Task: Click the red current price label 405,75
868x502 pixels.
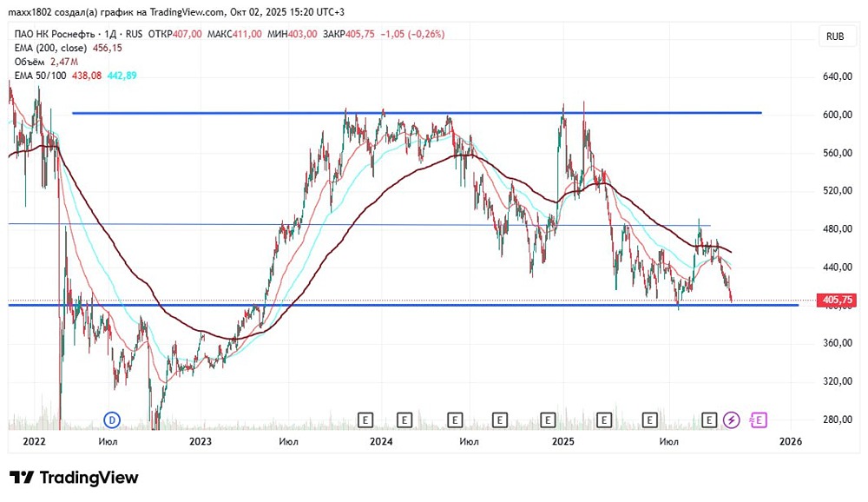Action: pyautogui.click(x=837, y=300)
